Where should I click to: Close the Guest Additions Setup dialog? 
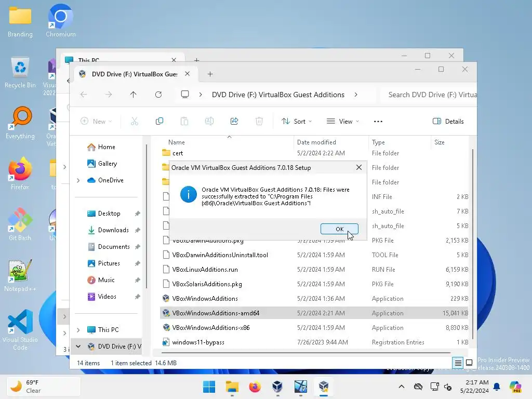click(x=359, y=168)
